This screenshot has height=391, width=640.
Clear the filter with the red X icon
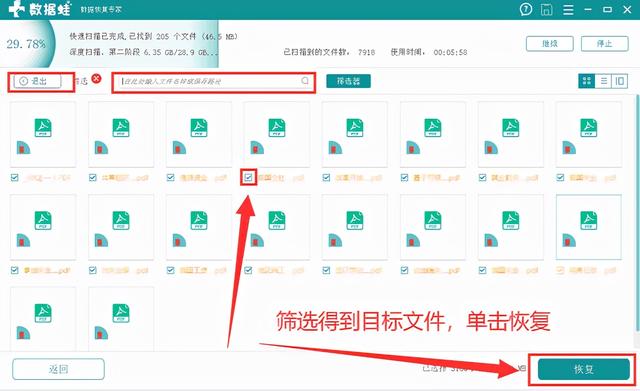click(x=96, y=78)
